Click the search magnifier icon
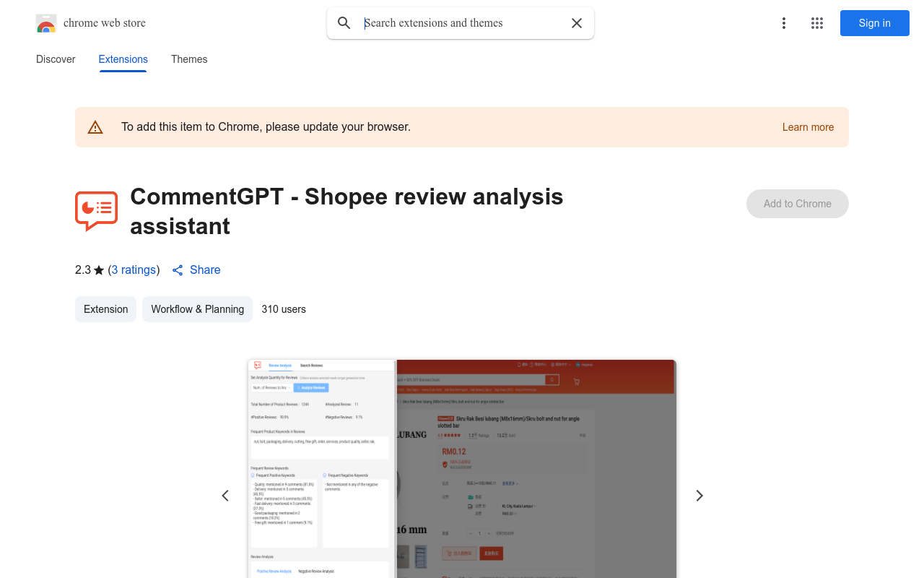The image size is (924, 578). (344, 23)
